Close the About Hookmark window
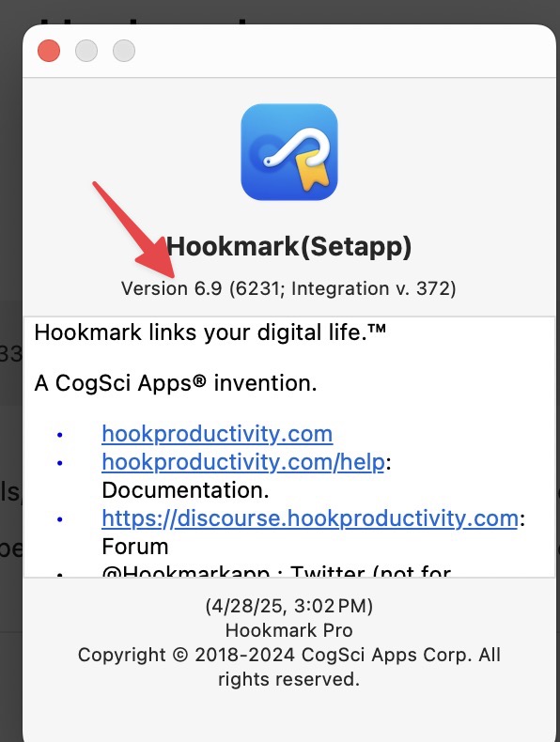Screen dimensions: 560x742 [49, 51]
